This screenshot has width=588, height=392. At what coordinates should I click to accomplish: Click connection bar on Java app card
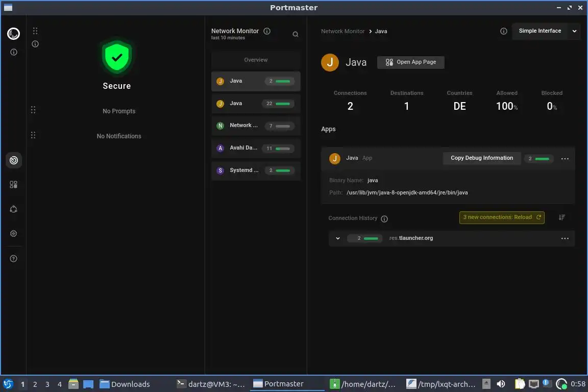[538, 159]
